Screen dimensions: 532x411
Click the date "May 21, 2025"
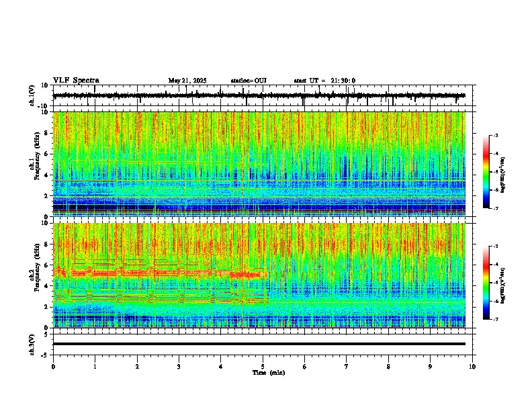click(187, 81)
